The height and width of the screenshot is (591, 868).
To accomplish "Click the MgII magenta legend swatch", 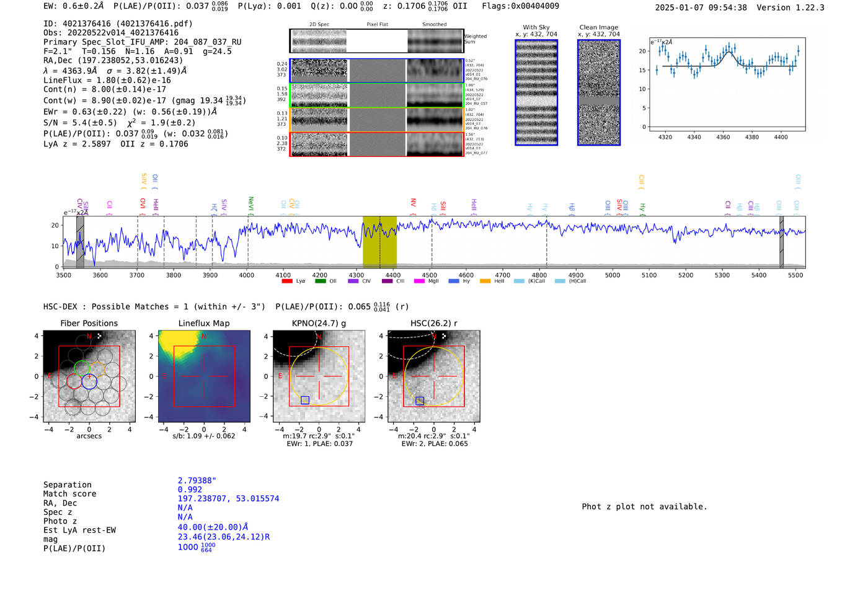I will (x=419, y=281).
